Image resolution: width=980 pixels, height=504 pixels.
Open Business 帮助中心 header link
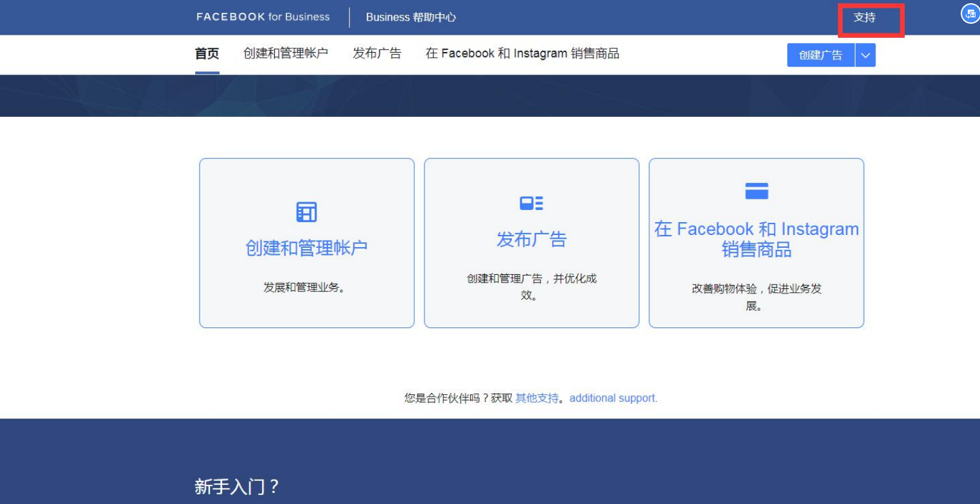pos(411,17)
